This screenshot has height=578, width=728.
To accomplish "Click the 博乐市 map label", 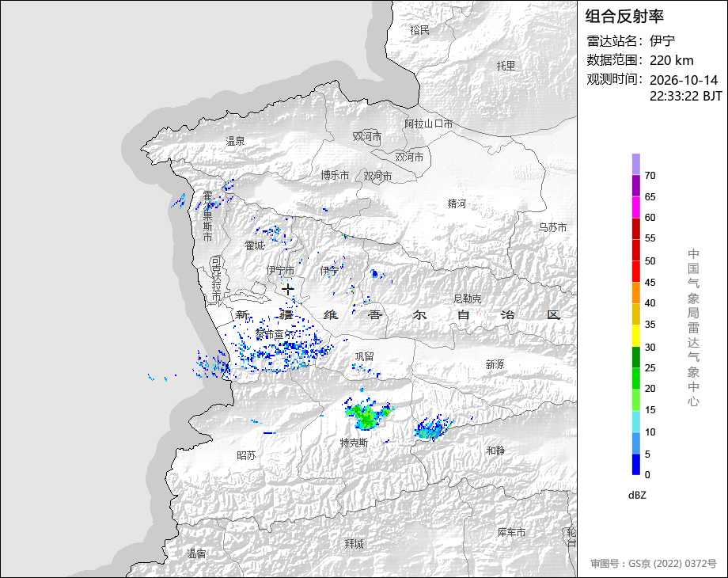I will pyautogui.click(x=336, y=175).
